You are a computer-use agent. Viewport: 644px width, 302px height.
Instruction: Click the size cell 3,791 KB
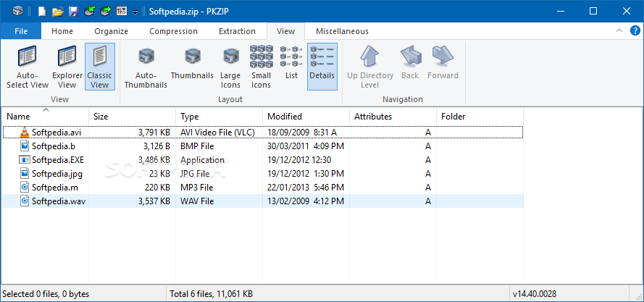(x=154, y=133)
